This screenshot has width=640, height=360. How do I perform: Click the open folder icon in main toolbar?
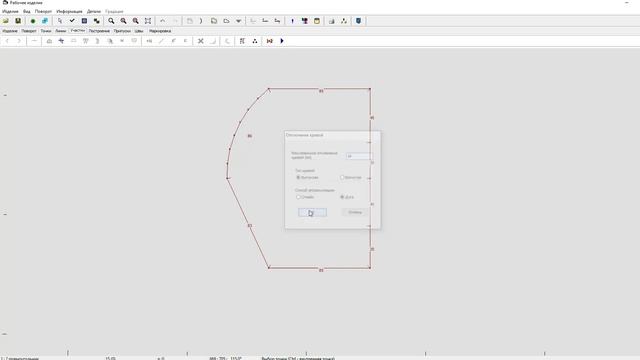click(x=6, y=21)
